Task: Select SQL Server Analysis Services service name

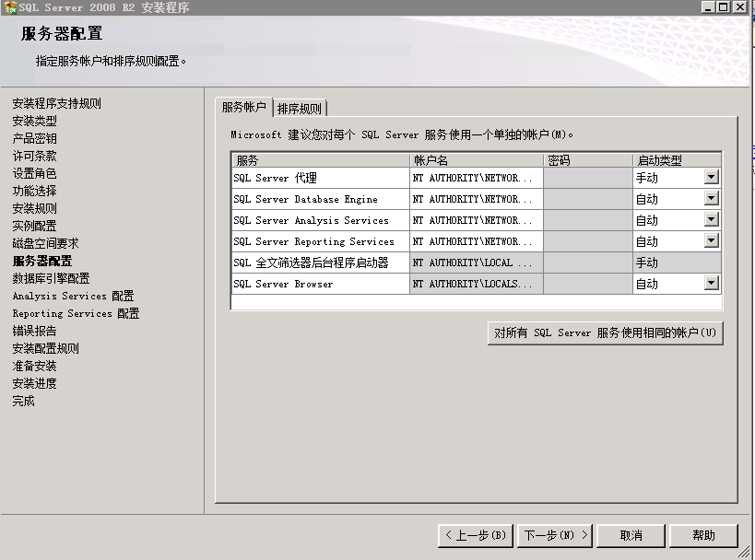Action: pos(321,220)
